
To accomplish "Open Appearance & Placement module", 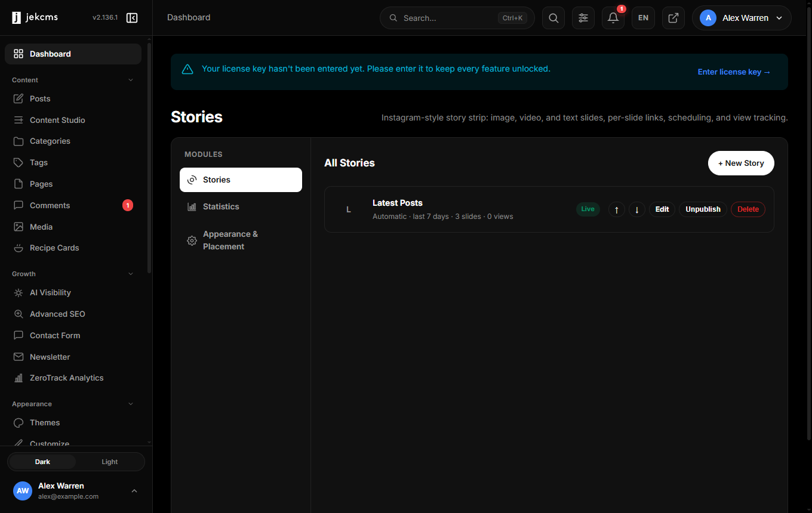I will click(241, 240).
